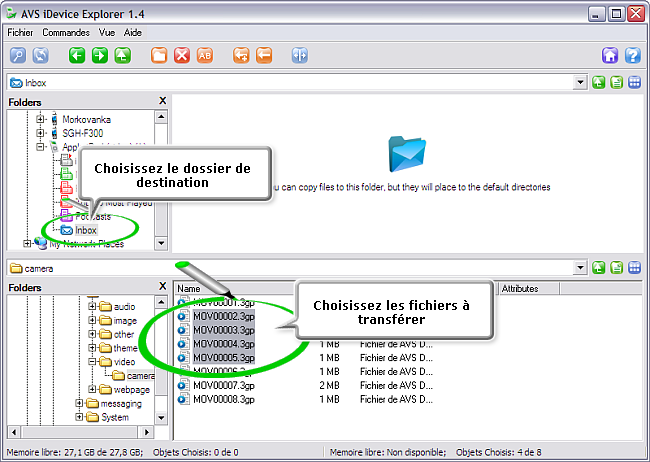Sort by the Attributes column header
This screenshot has width=650, height=462.
pos(529,288)
